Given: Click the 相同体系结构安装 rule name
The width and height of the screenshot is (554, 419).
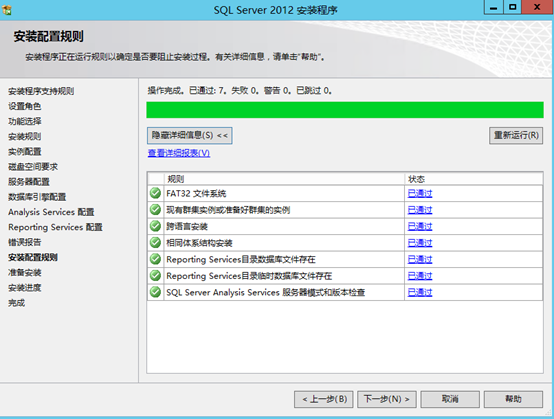Looking at the screenshot, I should pos(199,243).
